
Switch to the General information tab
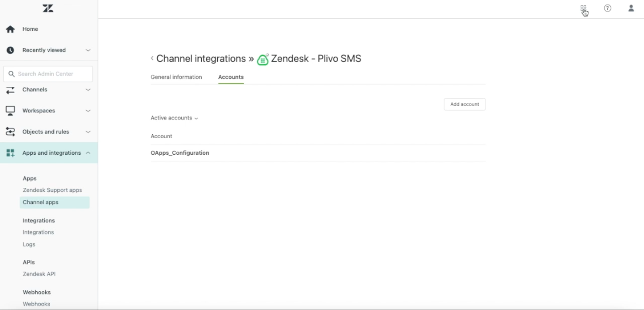[x=176, y=77]
